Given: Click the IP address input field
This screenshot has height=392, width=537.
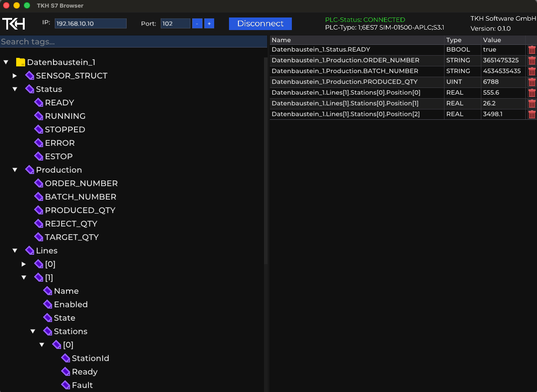Looking at the screenshot, I should 90,24.
